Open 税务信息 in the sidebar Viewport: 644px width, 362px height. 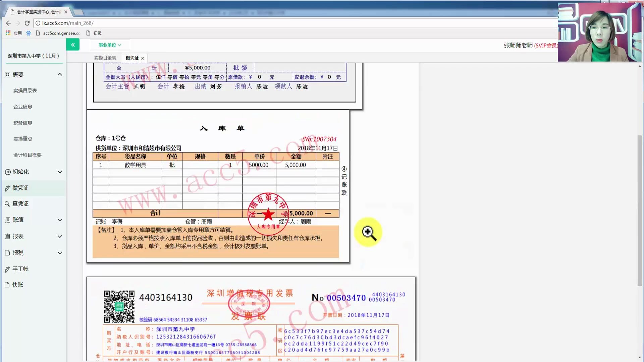(x=22, y=123)
